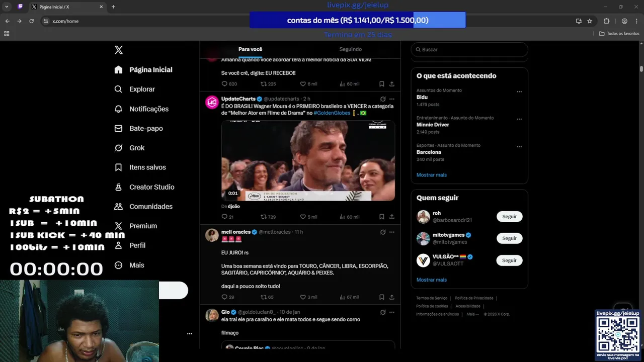Image resolution: width=644 pixels, height=362 pixels.
Task: Show more accounts to follow
Action: coord(431,280)
